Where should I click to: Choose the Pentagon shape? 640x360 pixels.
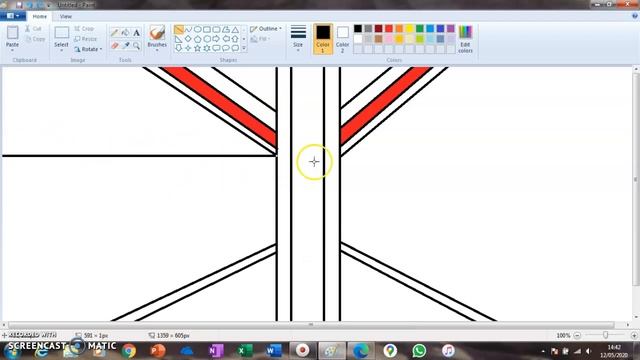[x=198, y=39]
